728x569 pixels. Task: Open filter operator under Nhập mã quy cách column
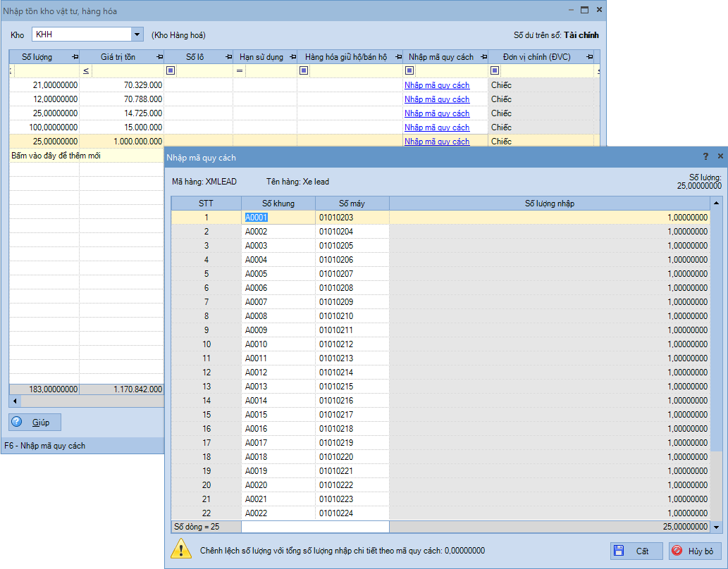click(x=409, y=70)
